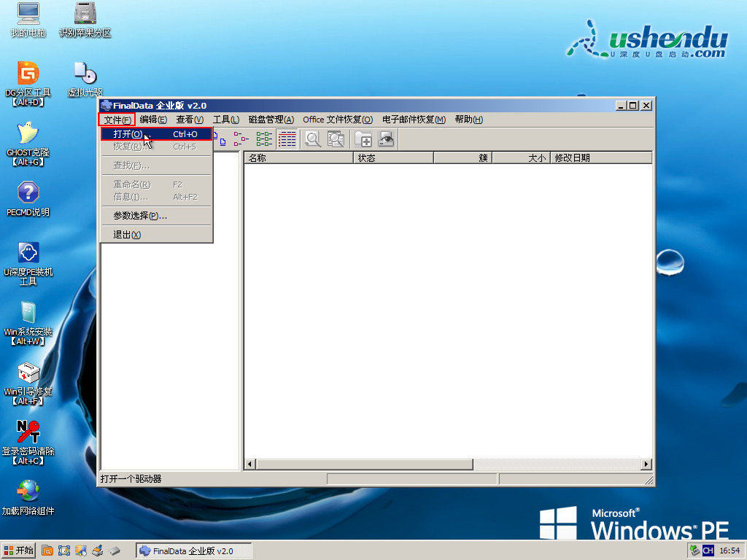Open 虚拟光驱 desktop icon
This screenshot has width=747, height=560.
pos(85,79)
